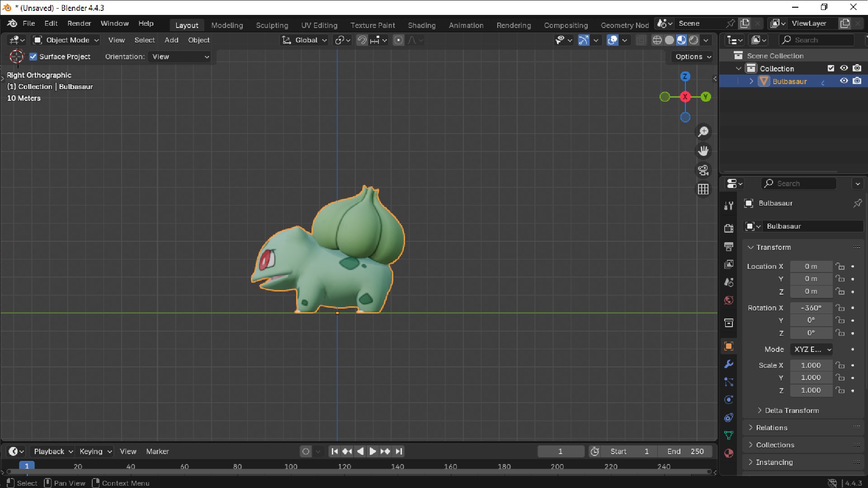
Task: Expand the Delta Transform panel
Action: coord(792,411)
